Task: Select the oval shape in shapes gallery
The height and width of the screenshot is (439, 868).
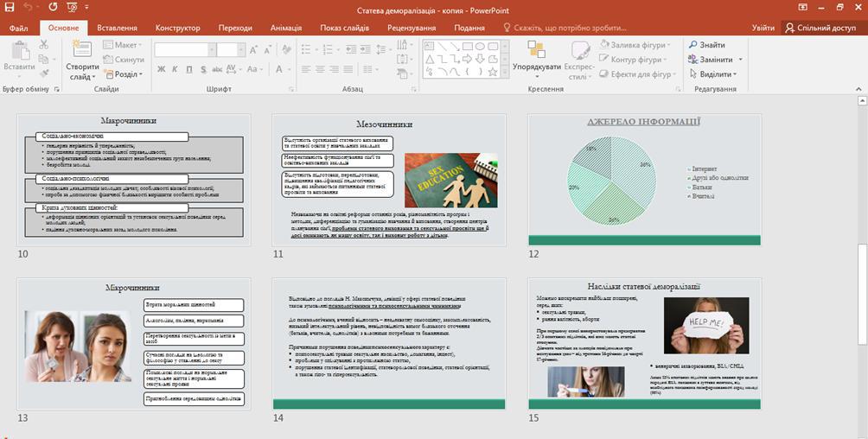Action: pos(480,47)
